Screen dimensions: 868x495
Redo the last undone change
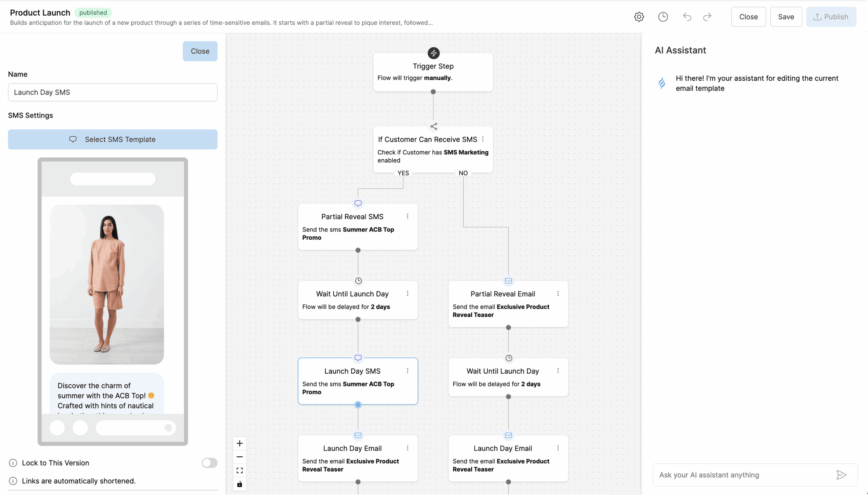pos(707,17)
